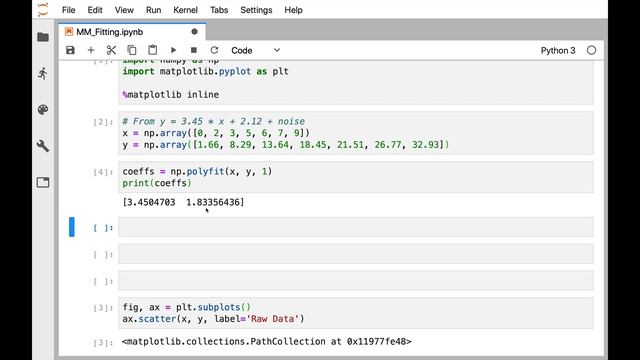The image size is (640, 360).
Task: Click the cell defining x and y arrays
Action: [356, 133]
